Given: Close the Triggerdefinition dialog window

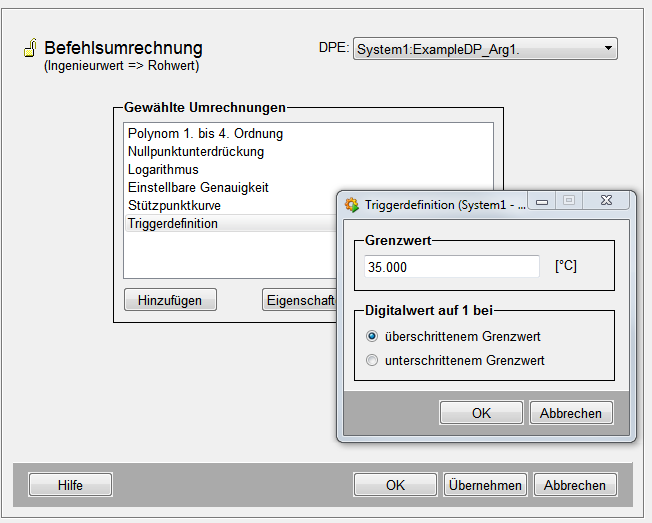Looking at the screenshot, I should 606,200.
